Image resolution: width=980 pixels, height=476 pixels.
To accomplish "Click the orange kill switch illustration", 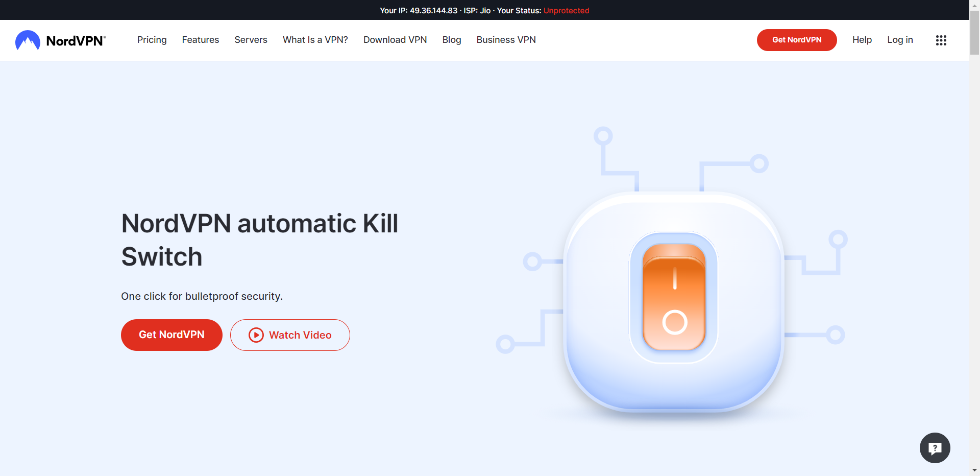I will (x=674, y=298).
